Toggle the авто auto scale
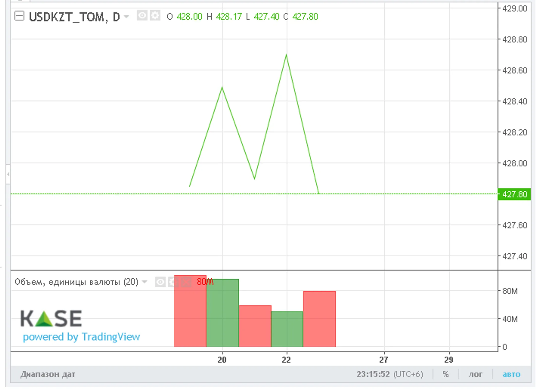This screenshot has width=536, height=392. coord(511,374)
